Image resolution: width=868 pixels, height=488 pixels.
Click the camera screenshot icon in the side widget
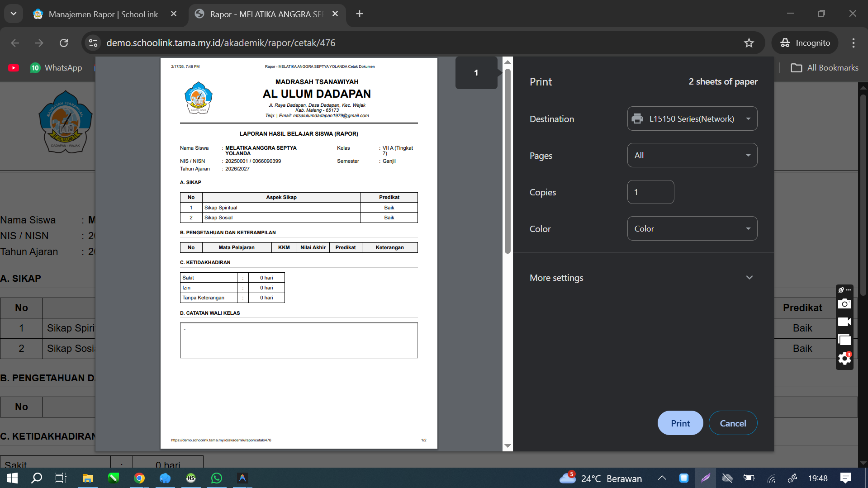(x=844, y=304)
